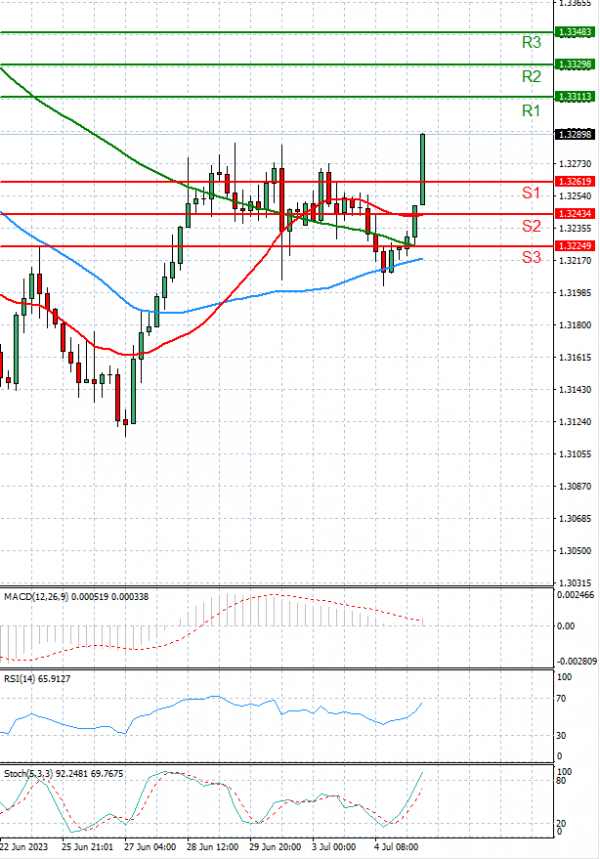Click the 25 Jun 21:01 time label
This screenshot has height=859, width=600.
coord(87,847)
